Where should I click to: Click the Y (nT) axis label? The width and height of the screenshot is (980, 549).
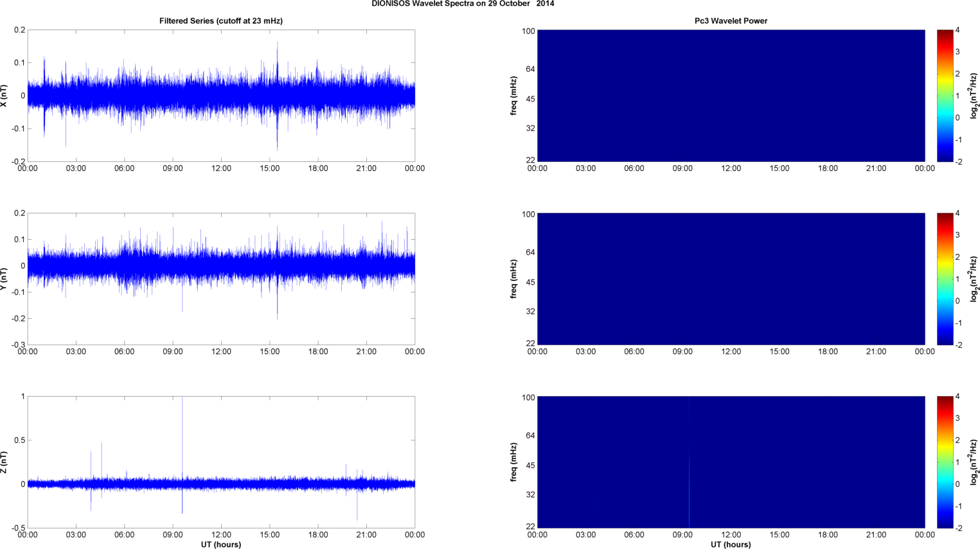4,279
